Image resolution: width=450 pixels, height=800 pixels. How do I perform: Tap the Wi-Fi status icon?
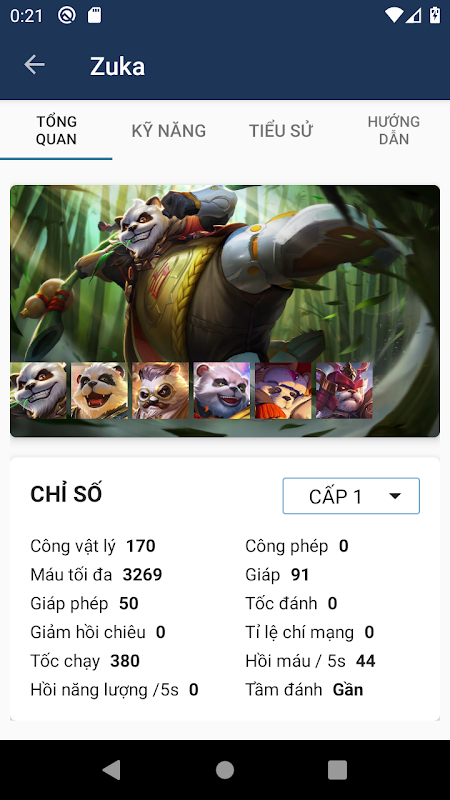394,15
